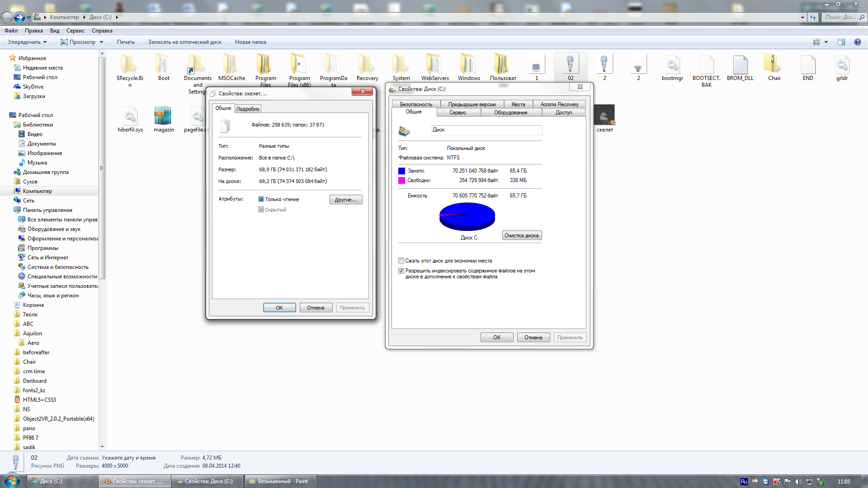Expand the Просмотр dropdown arrow

[x=101, y=42]
